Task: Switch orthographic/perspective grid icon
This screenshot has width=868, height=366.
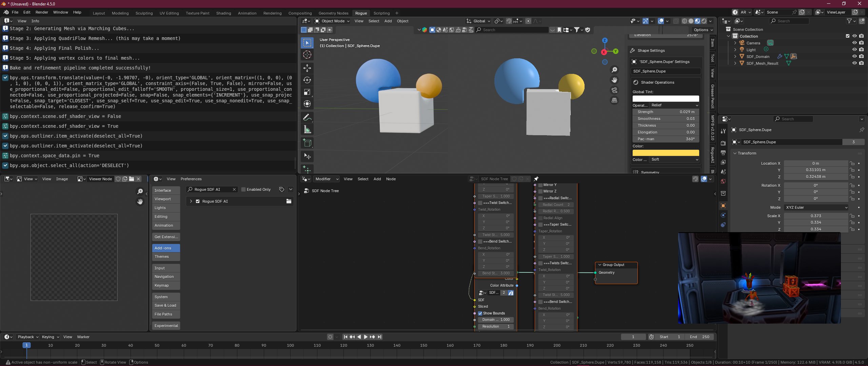Action: (614, 100)
